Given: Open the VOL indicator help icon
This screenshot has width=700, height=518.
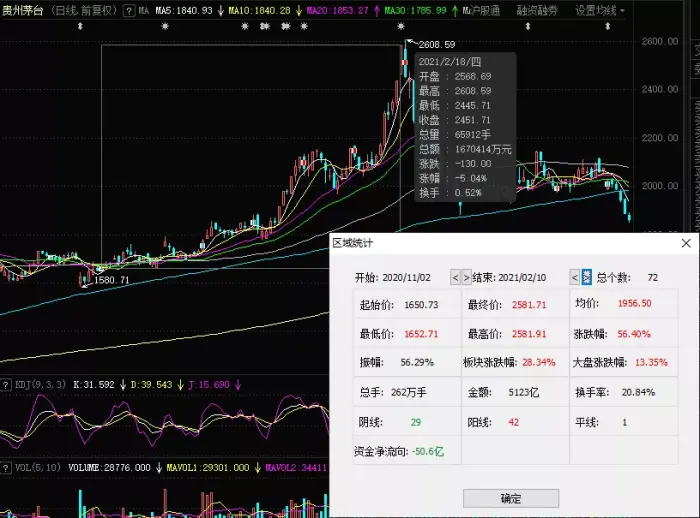Looking at the screenshot, I should tap(5, 468).
